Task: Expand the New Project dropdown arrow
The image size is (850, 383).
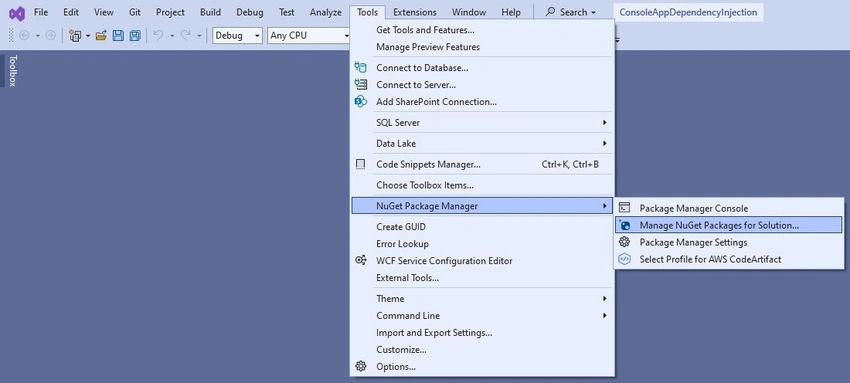Action: tap(88, 36)
